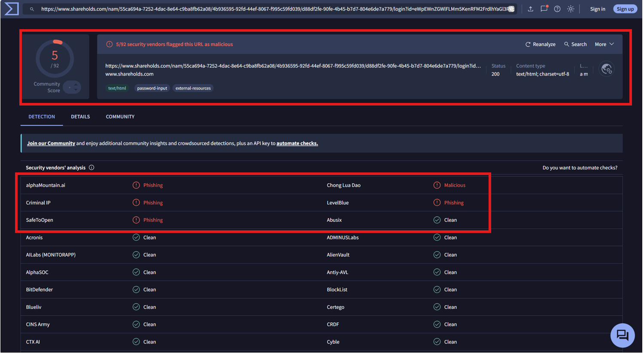Follow the automate checks link in the banner

point(297,143)
